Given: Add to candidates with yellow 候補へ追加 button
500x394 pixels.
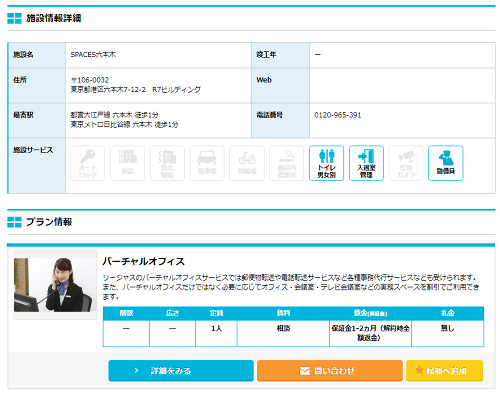Looking at the screenshot, I should 444,370.
